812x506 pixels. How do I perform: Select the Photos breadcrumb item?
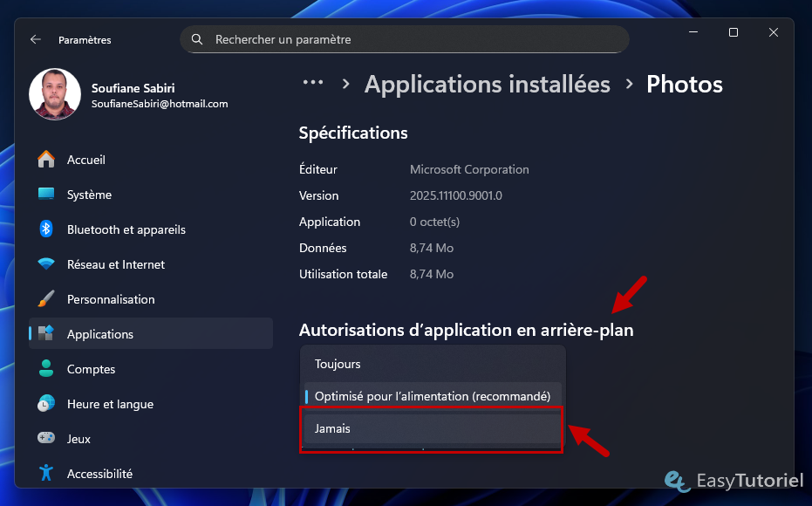(x=684, y=84)
